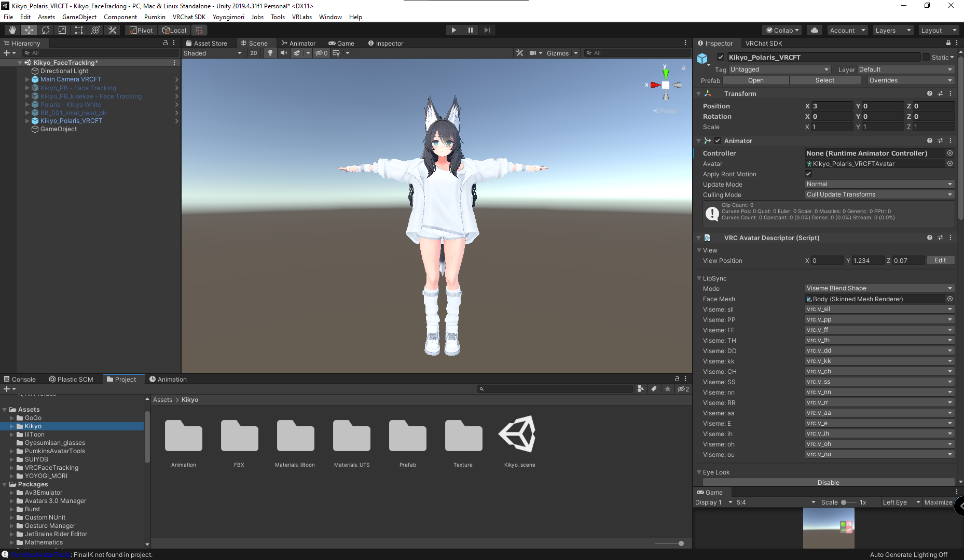
Task: Open Culling Mode dropdown
Action: [x=879, y=194]
